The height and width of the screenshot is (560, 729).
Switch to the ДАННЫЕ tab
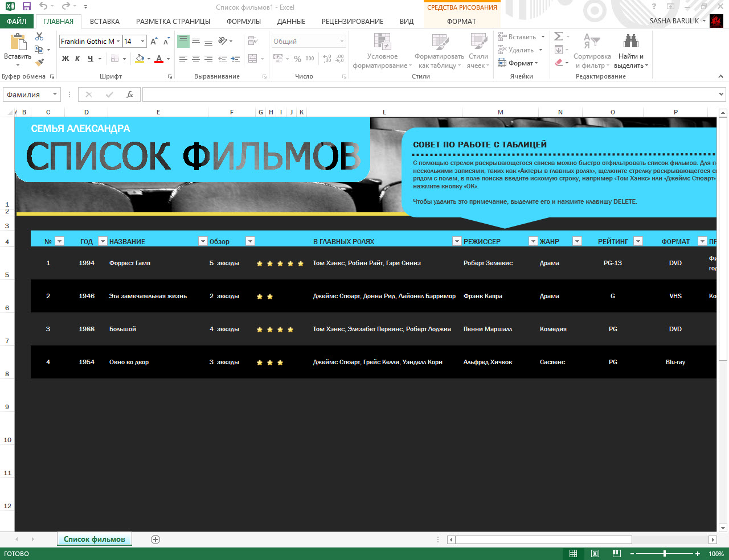[292, 22]
